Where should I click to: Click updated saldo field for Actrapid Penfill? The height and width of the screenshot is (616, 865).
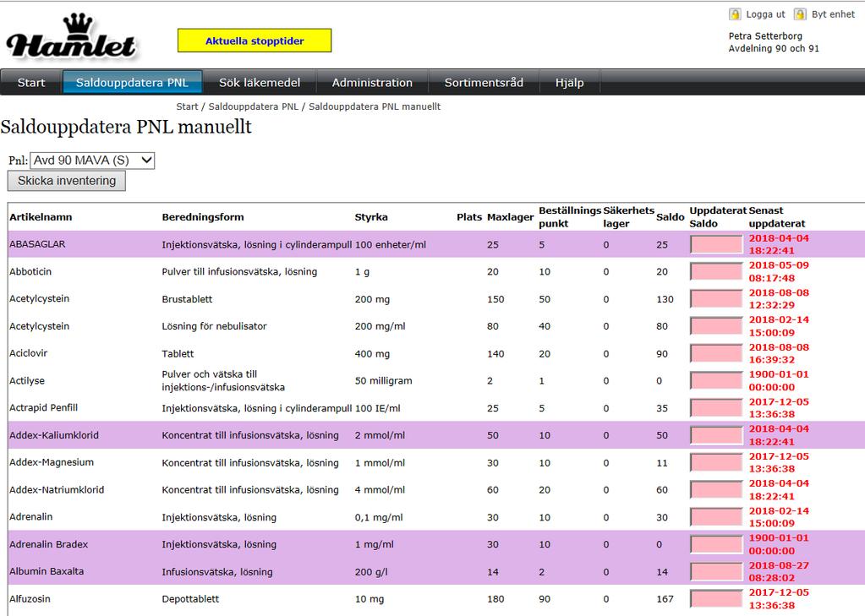[x=716, y=408]
